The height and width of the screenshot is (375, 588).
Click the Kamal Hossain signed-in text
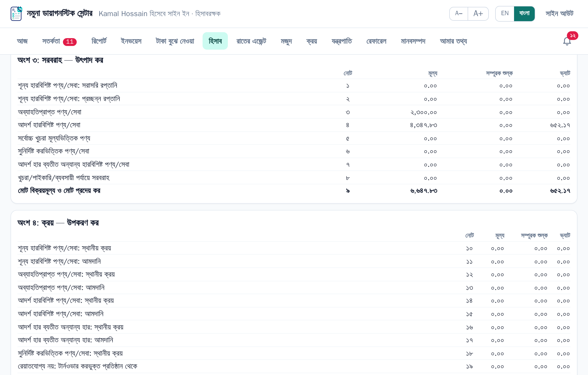(x=159, y=14)
